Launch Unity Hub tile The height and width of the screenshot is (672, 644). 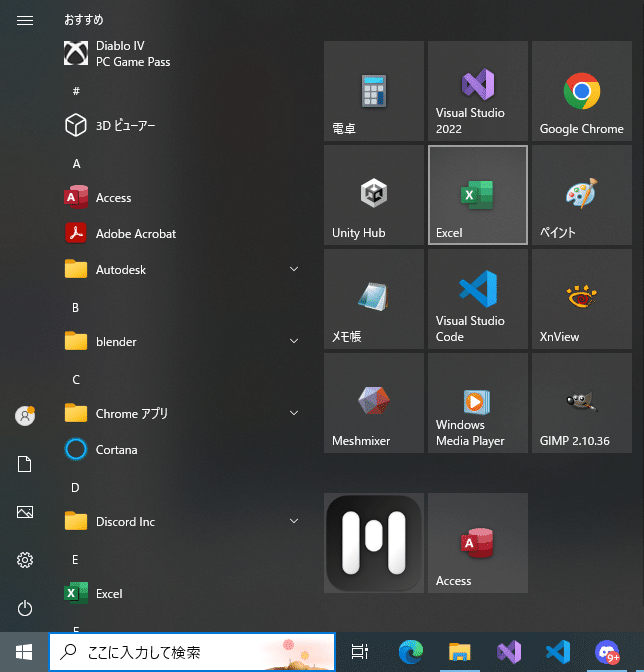coord(374,195)
